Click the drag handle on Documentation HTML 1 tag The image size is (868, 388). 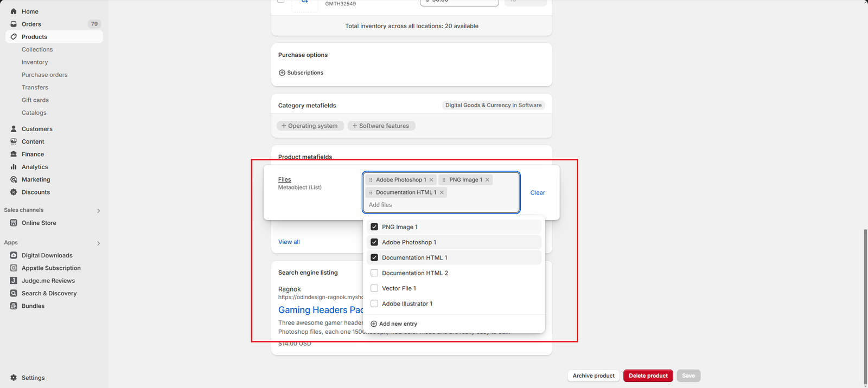371,192
